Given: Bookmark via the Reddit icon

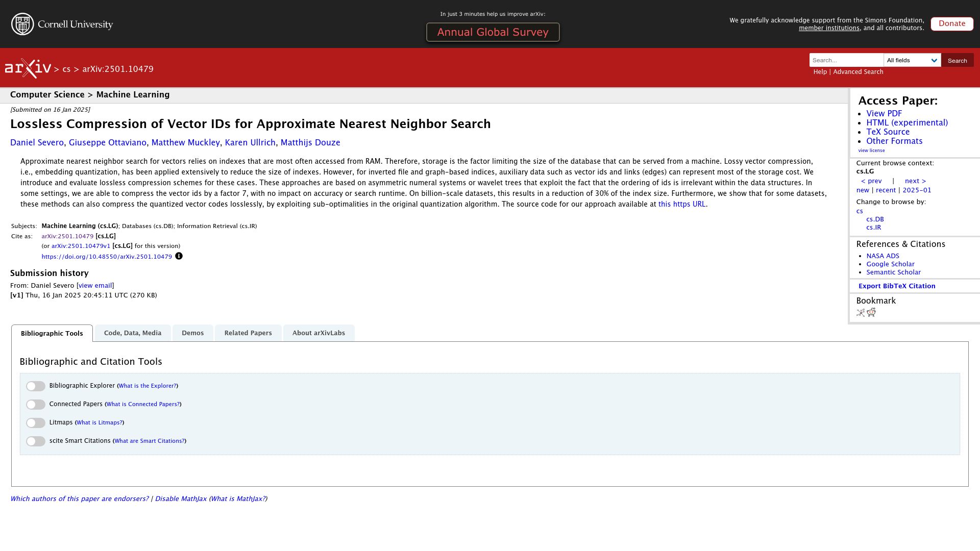Looking at the screenshot, I should click(x=871, y=312).
